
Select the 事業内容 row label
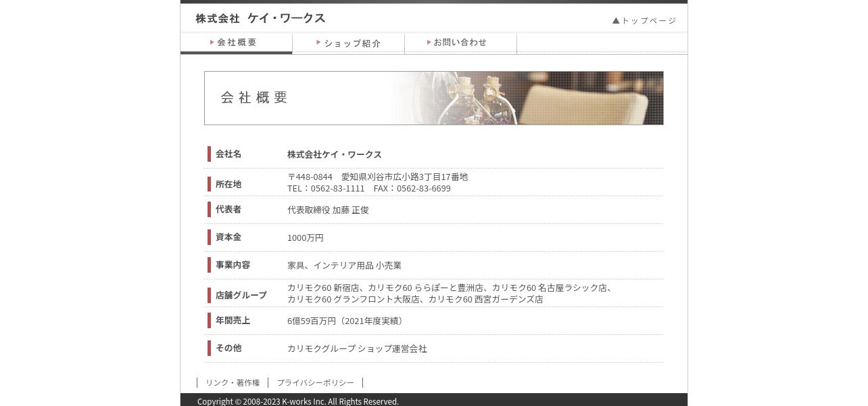click(x=233, y=265)
